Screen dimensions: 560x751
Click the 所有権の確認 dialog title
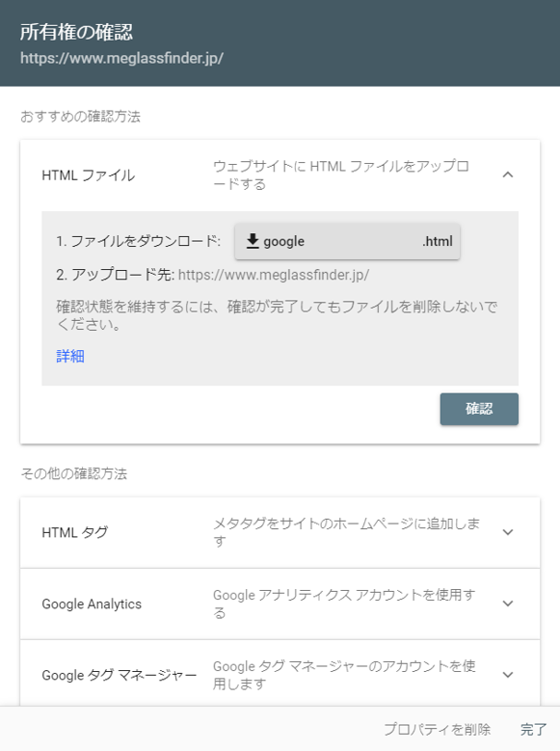tap(77, 32)
